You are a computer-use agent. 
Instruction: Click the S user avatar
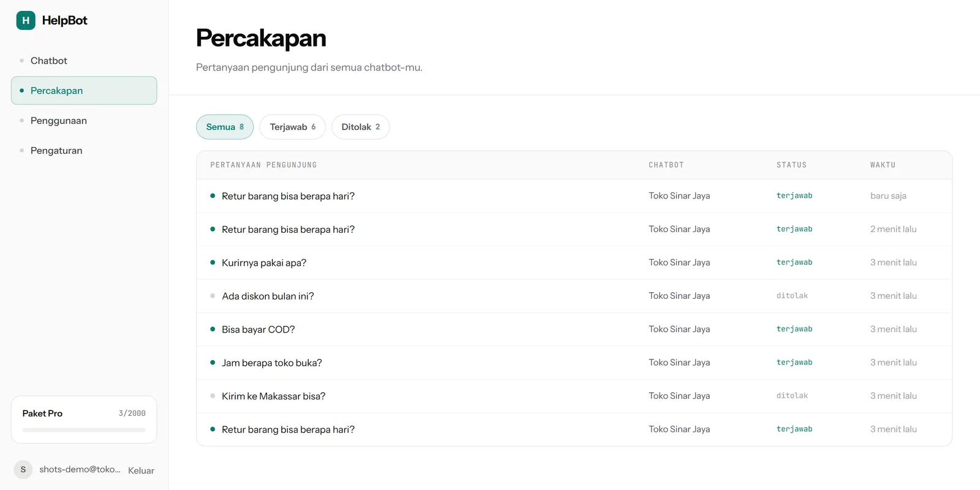pyautogui.click(x=23, y=470)
